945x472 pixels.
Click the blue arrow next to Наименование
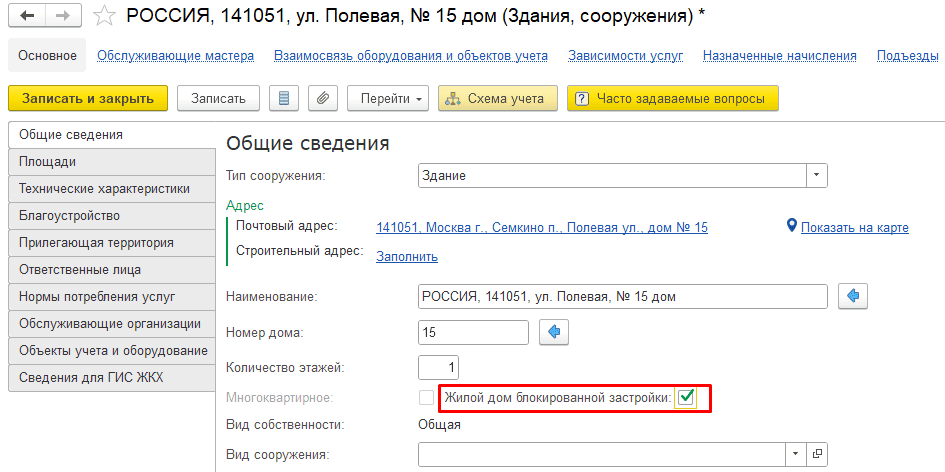tap(853, 297)
